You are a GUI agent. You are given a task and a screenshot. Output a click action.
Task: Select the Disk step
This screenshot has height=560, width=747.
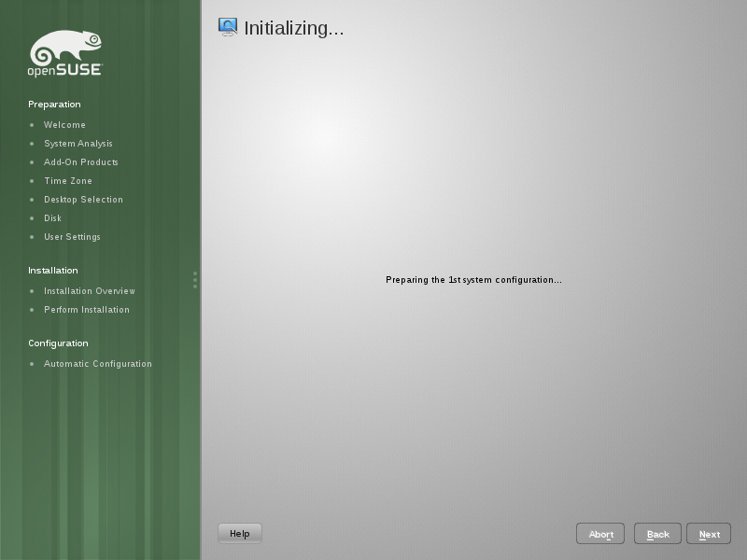[x=52, y=218]
